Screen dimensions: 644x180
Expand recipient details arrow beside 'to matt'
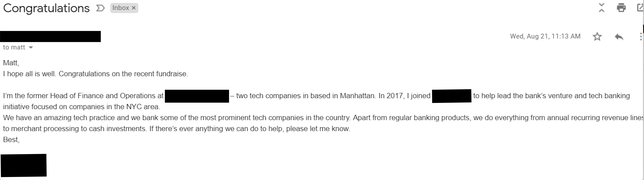(31, 47)
